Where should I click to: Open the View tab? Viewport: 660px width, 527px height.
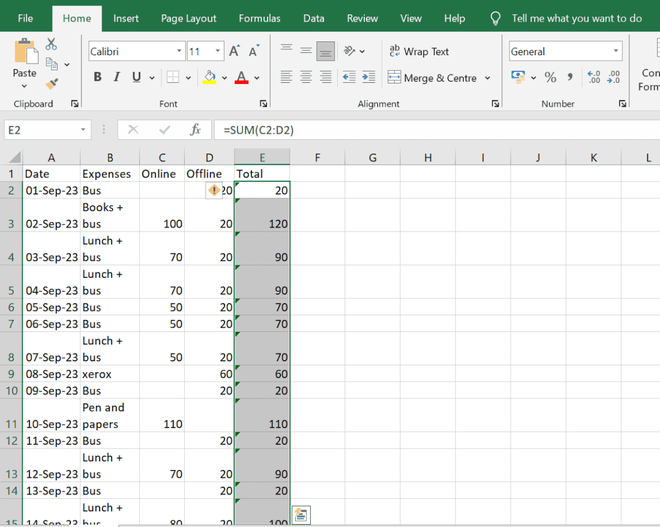point(411,18)
